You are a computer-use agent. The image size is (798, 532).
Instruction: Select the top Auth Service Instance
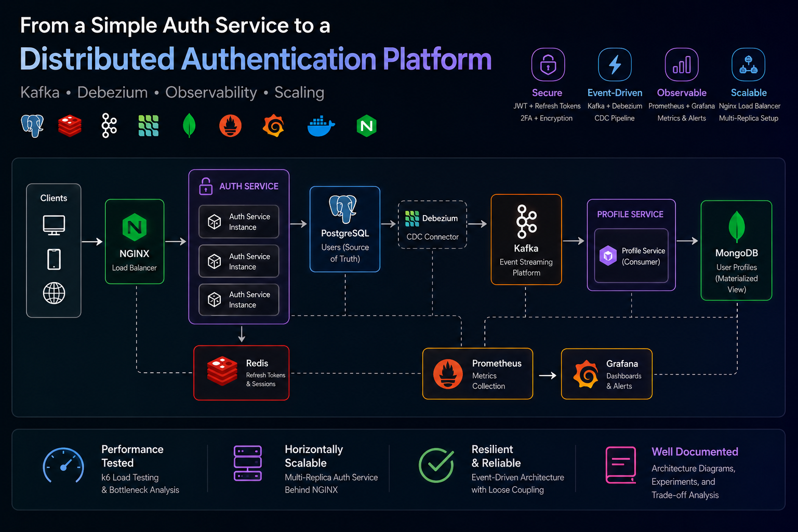239,222
